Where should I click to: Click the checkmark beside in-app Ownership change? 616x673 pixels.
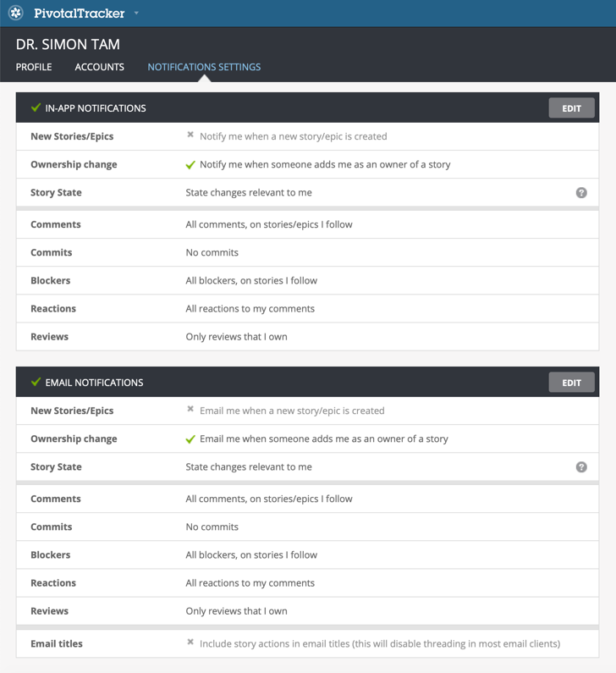[190, 165]
